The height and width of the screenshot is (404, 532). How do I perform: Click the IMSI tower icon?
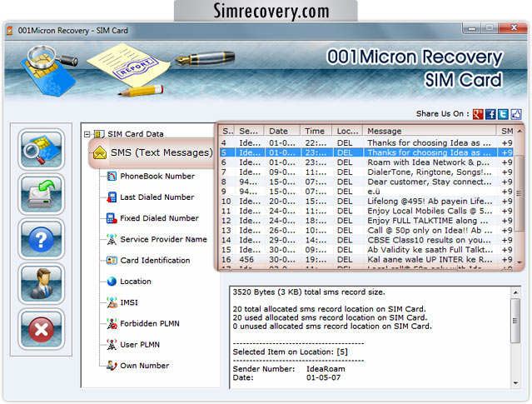(112, 302)
